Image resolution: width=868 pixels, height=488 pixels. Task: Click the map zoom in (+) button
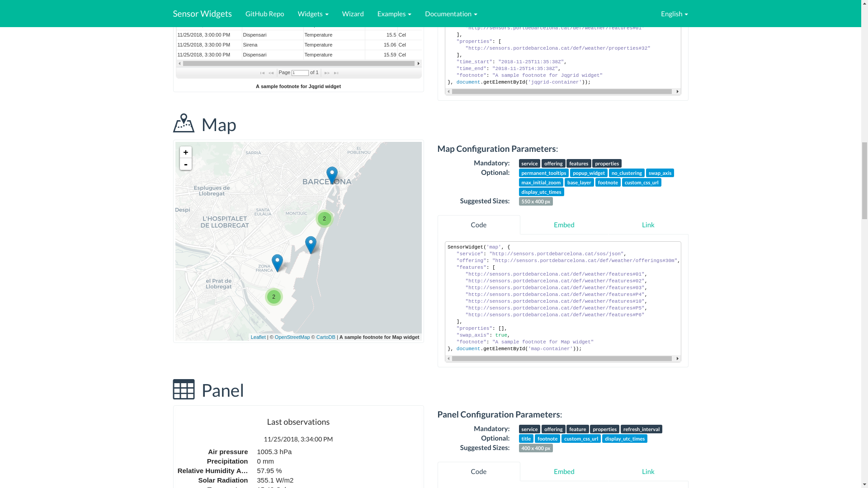[x=185, y=152]
